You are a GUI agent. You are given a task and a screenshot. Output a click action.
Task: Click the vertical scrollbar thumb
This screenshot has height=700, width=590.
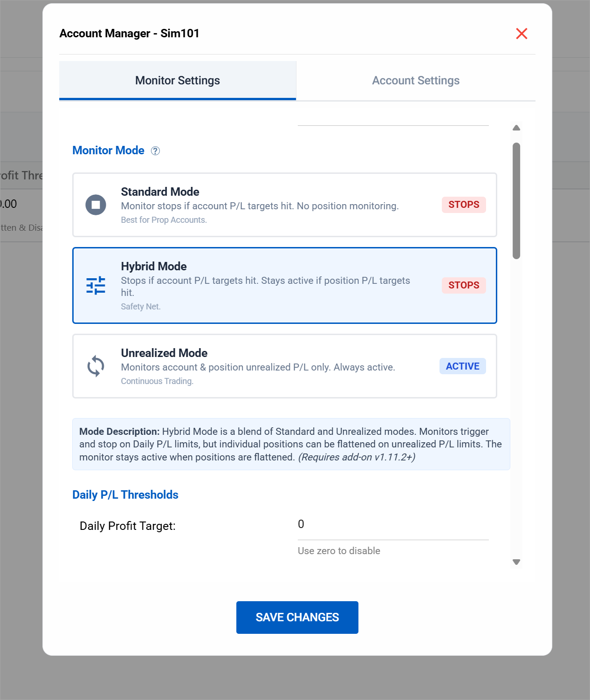[x=516, y=200]
